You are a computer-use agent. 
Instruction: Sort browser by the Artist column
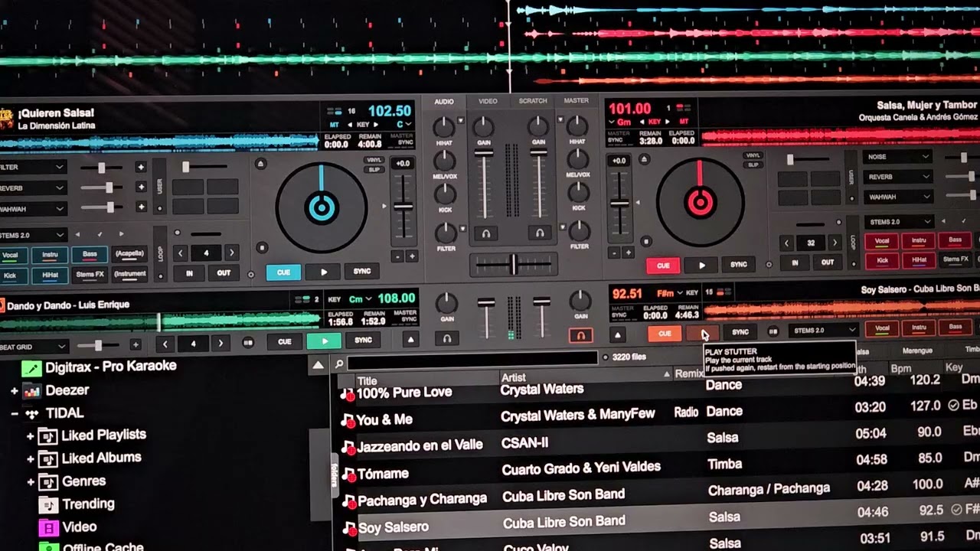click(x=586, y=376)
